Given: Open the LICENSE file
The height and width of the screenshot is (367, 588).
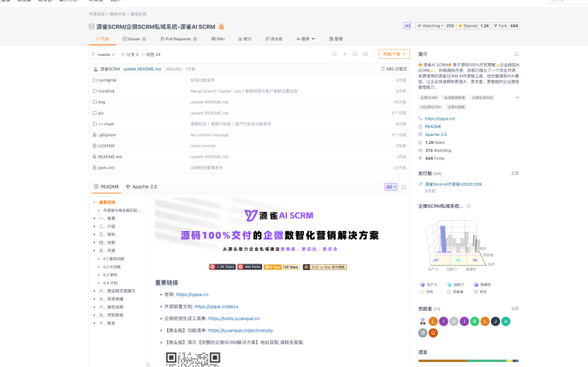Looking at the screenshot, I should click(x=106, y=146).
